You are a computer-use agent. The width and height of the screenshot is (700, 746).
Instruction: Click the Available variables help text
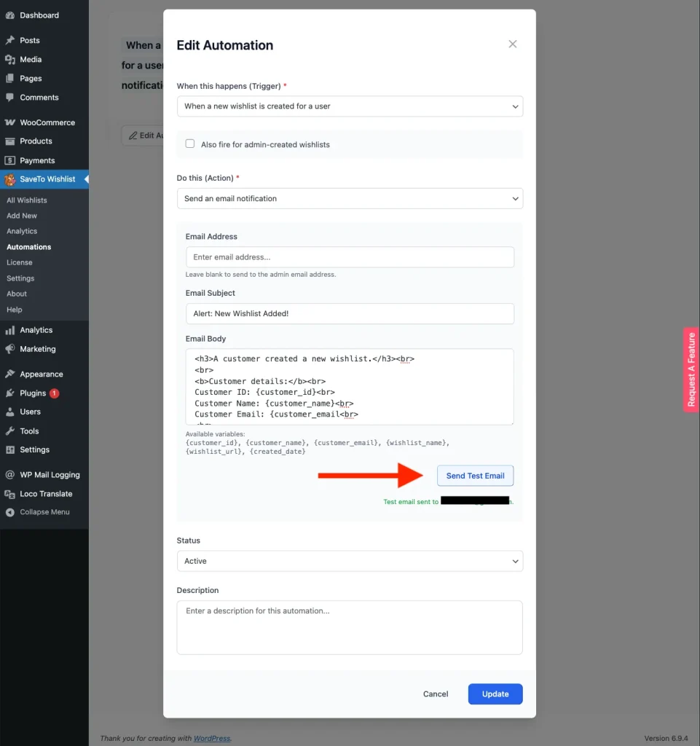(317, 443)
